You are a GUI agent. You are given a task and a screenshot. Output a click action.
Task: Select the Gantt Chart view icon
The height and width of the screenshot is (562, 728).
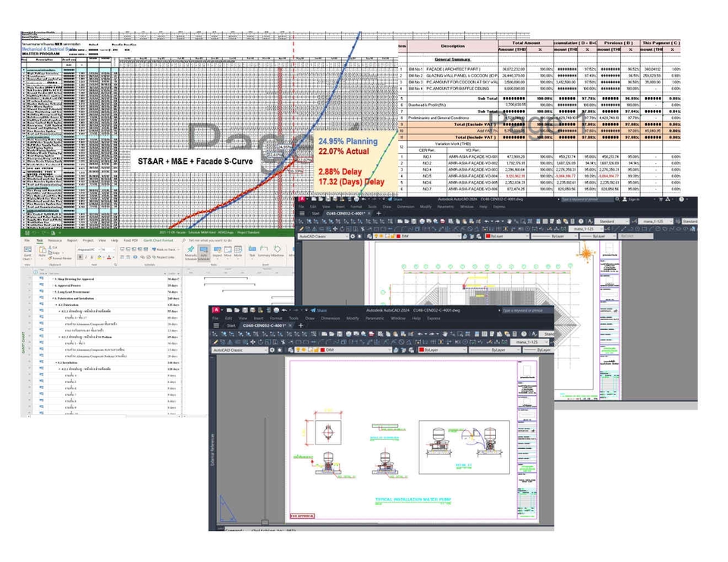pyautogui.click(x=27, y=251)
